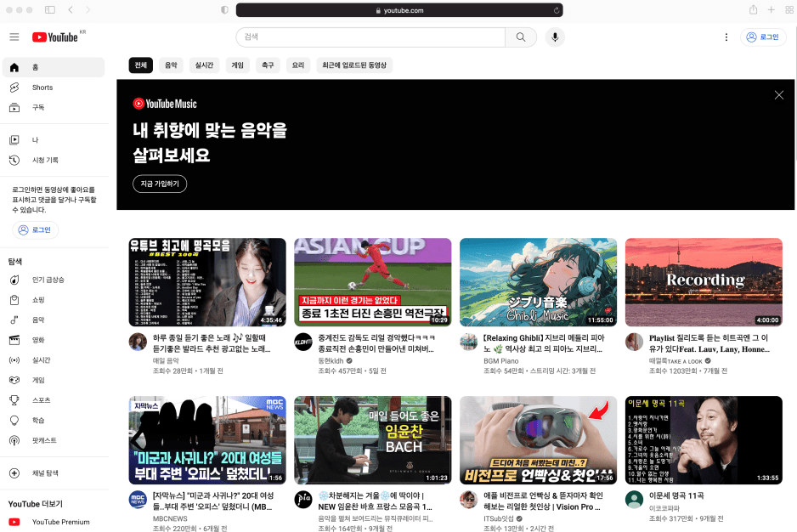The height and width of the screenshot is (532, 797).
Task: Select the 축구 filter chip
Action: coord(268,65)
